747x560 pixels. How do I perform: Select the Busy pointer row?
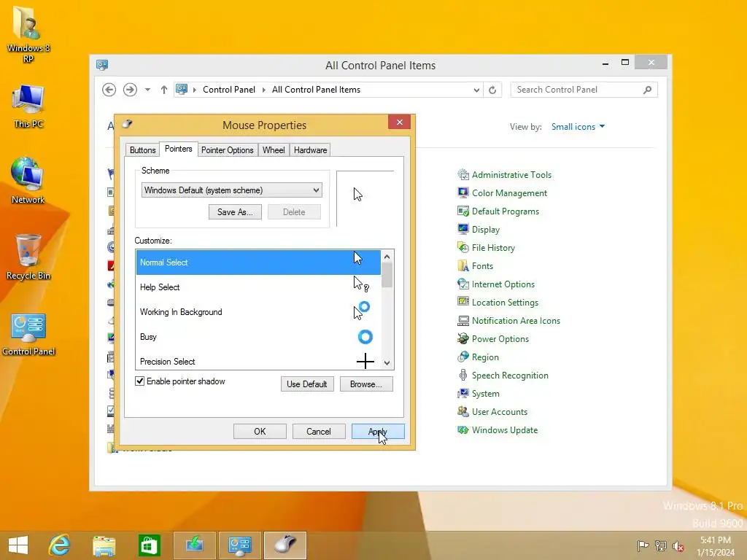point(258,337)
